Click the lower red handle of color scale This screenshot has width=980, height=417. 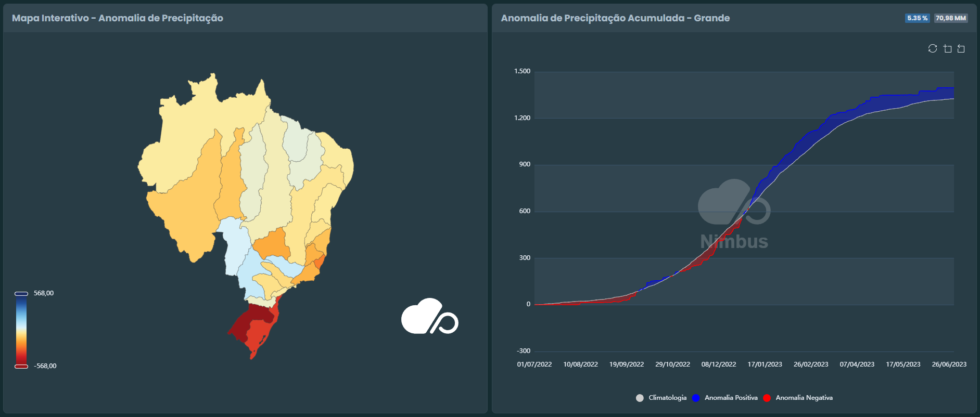21,367
